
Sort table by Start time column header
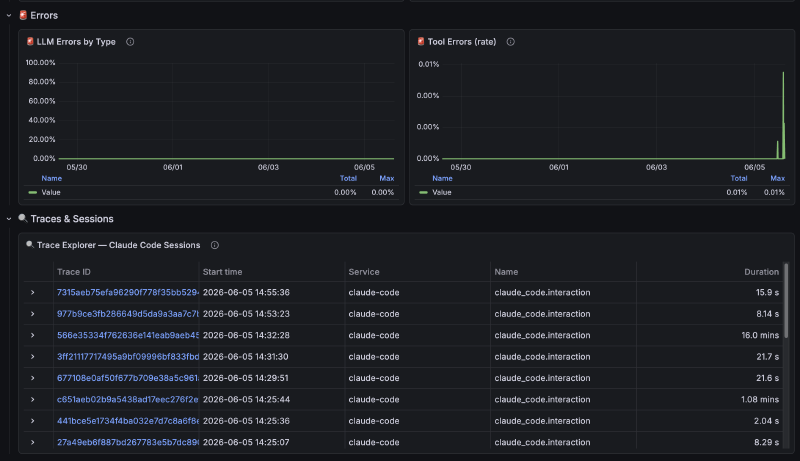[x=222, y=272]
